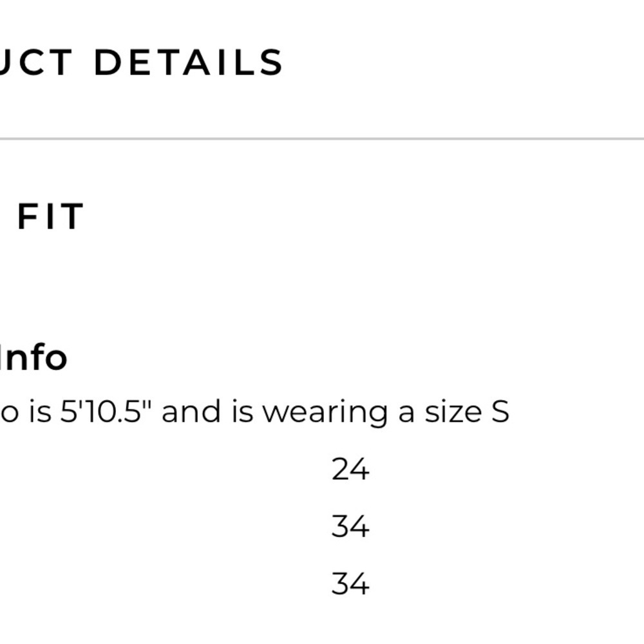Image resolution: width=644 pixels, height=644 pixels.
Task: Select the Product Details tab heading
Action: (x=141, y=62)
